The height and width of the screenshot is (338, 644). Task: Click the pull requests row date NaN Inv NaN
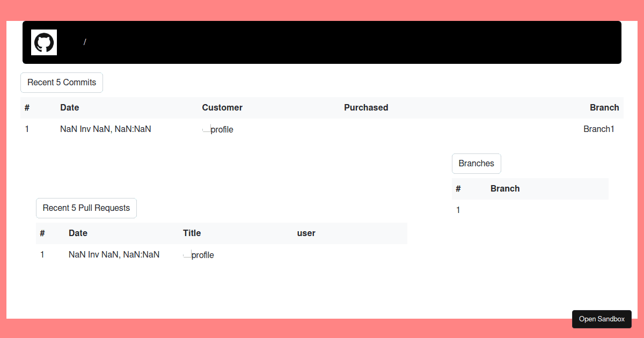pyautogui.click(x=114, y=254)
